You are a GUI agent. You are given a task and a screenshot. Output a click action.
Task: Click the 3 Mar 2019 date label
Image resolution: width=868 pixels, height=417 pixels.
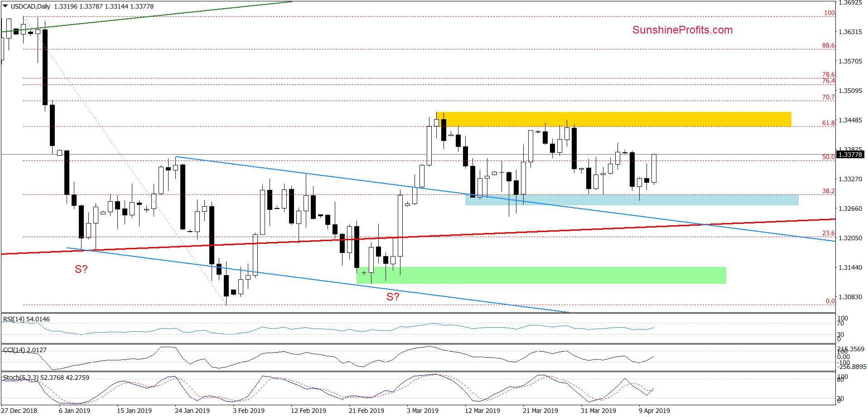(x=423, y=411)
